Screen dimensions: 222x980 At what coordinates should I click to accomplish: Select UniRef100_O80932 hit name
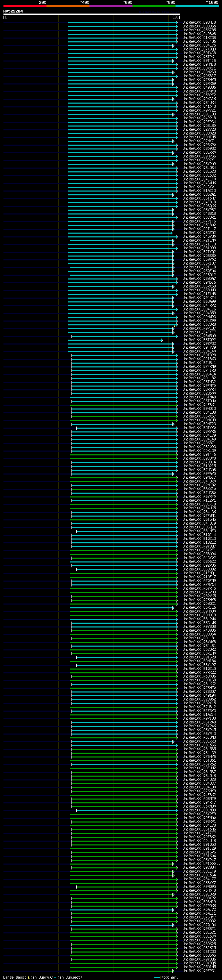[x=199, y=149]
